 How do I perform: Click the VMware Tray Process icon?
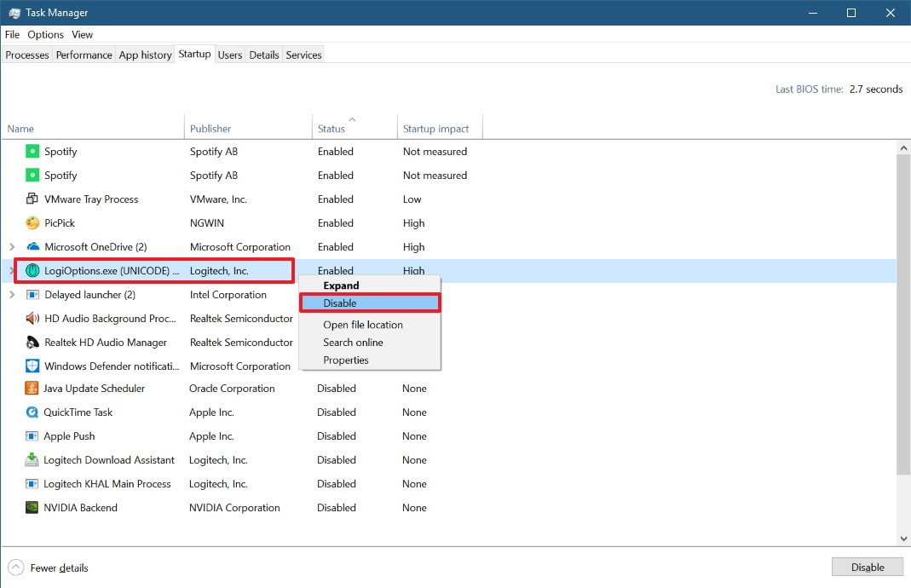pyautogui.click(x=32, y=199)
